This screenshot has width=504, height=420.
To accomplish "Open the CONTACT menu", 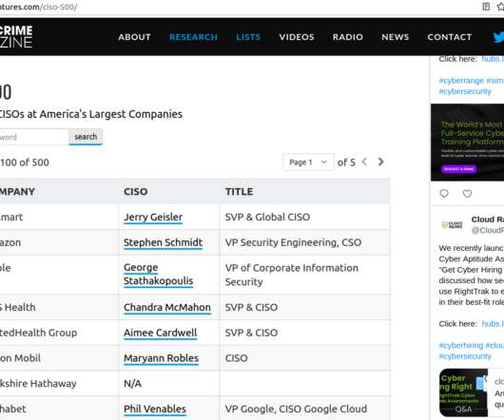I will [450, 37].
